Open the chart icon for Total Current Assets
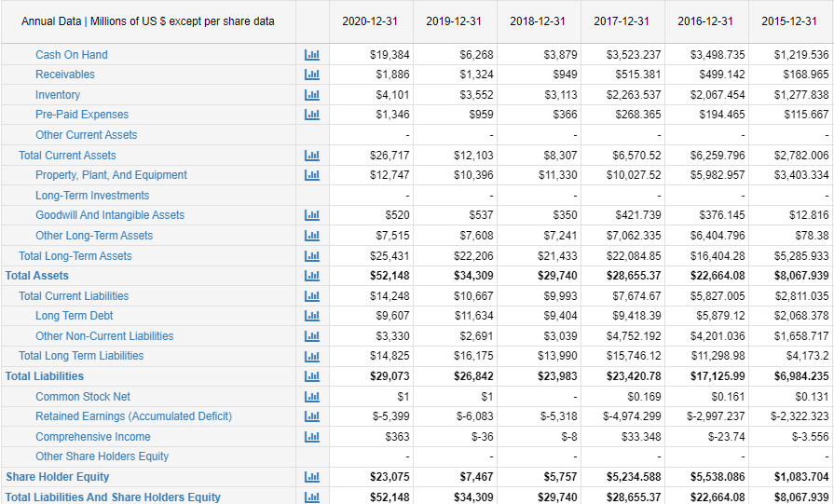The image size is (834, 504). pos(311,156)
